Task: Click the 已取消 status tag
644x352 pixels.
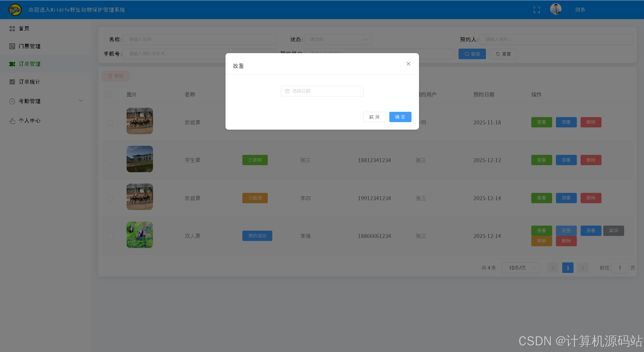Action: [x=255, y=198]
